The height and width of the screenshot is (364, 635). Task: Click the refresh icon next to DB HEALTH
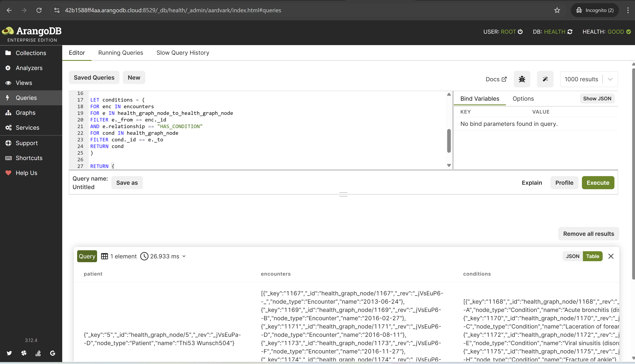pos(570,32)
